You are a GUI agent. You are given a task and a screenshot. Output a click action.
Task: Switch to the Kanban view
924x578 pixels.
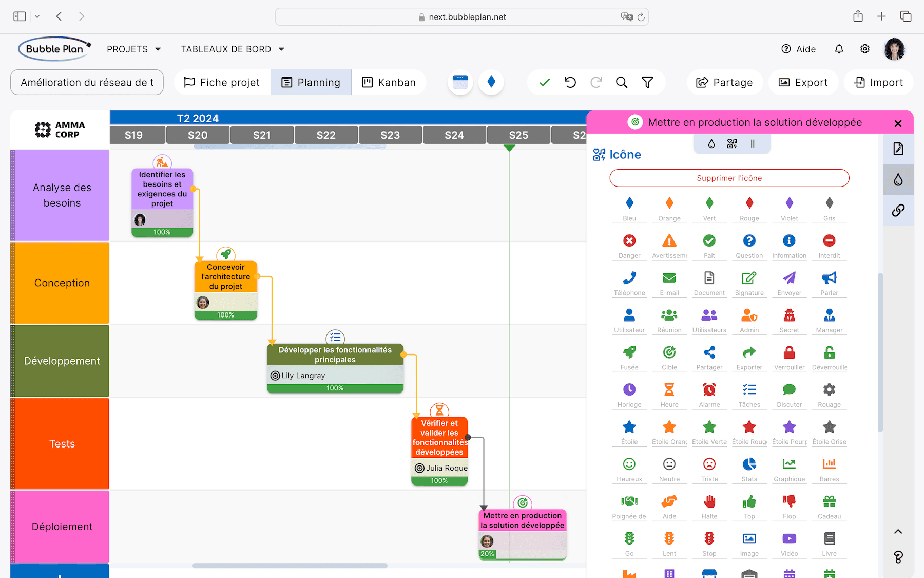click(x=389, y=82)
